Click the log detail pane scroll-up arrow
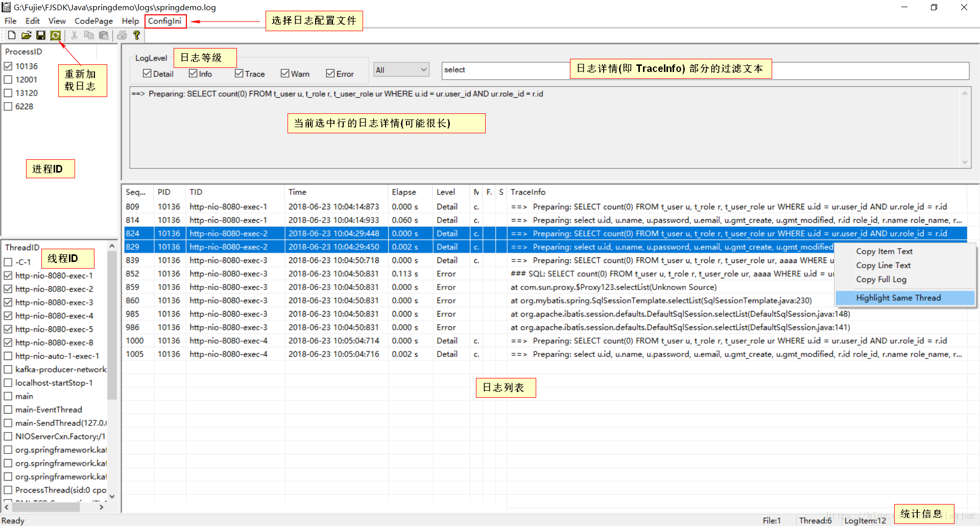 tap(965, 93)
